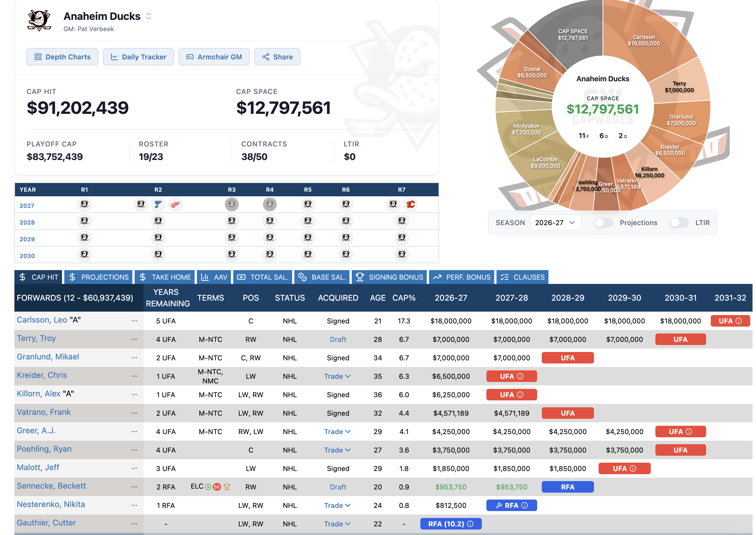Click the 2029 R5 Ducks pick icon

(308, 238)
